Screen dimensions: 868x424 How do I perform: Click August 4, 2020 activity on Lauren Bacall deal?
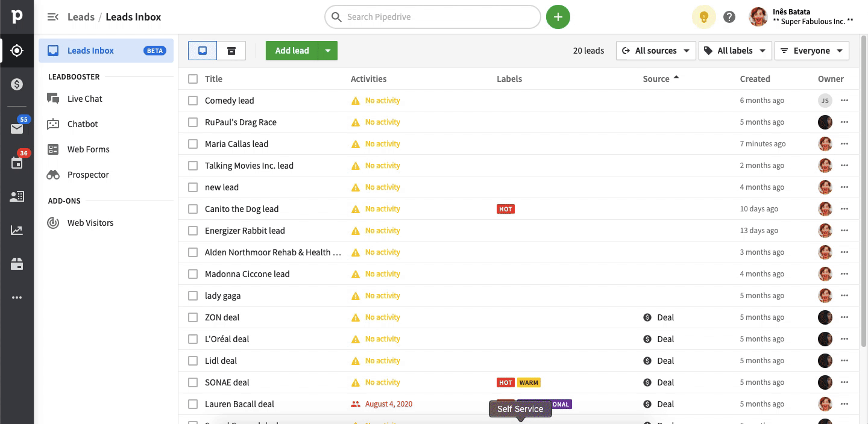[389, 404]
